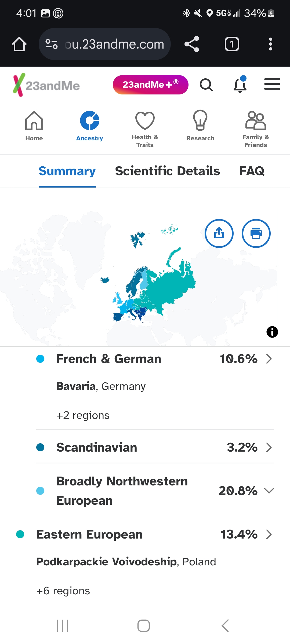Image resolution: width=290 pixels, height=644 pixels.
Task: Click the 23andMe+ button
Action: point(151,85)
